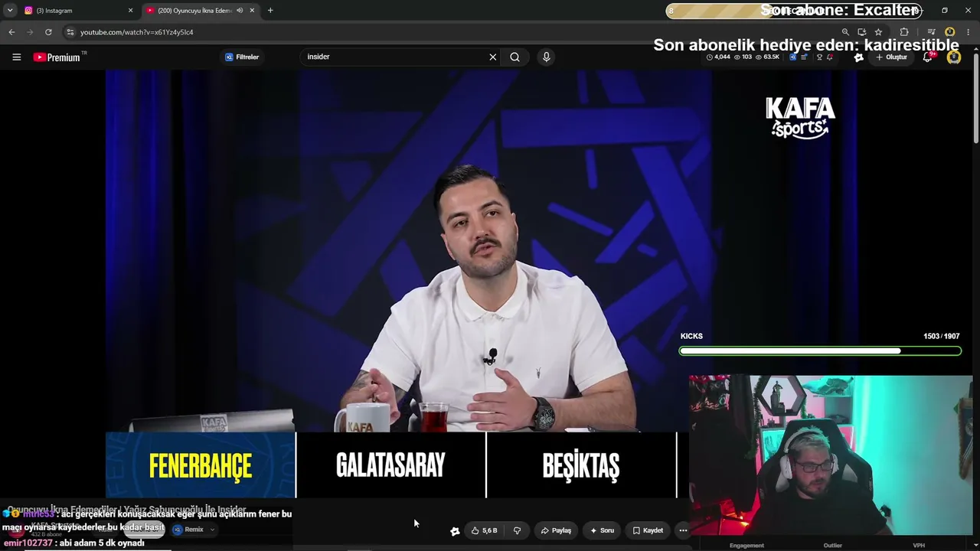Open the browser extensions puzzle icon
980x551 pixels.
pyautogui.click(x=904, y=32)
